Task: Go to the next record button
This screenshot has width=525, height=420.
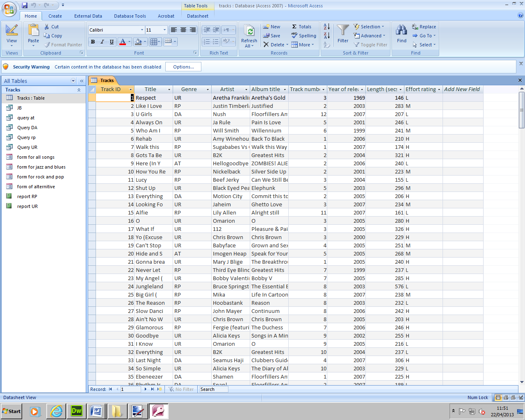Action: coord(146,389)
